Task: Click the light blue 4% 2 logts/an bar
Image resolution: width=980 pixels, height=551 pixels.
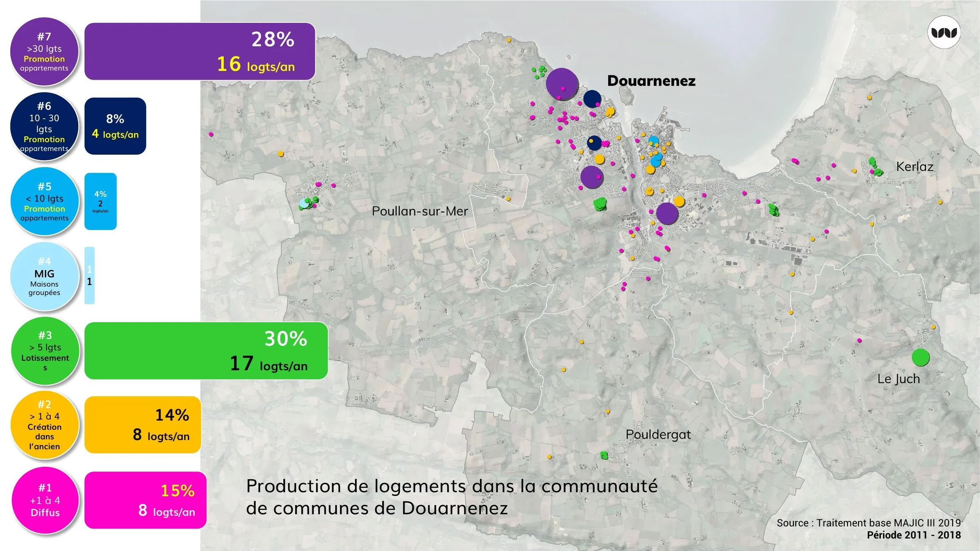Action: click(x=100, y=201)
